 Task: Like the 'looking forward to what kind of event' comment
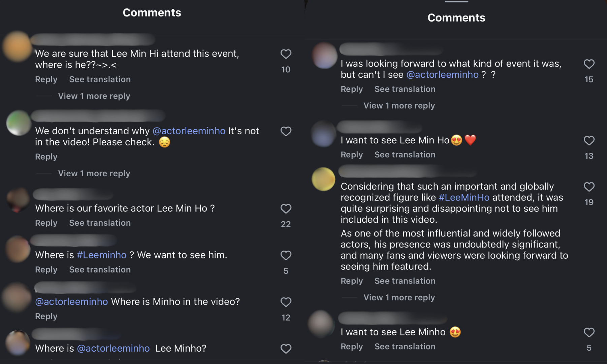(x=589, y=64)
